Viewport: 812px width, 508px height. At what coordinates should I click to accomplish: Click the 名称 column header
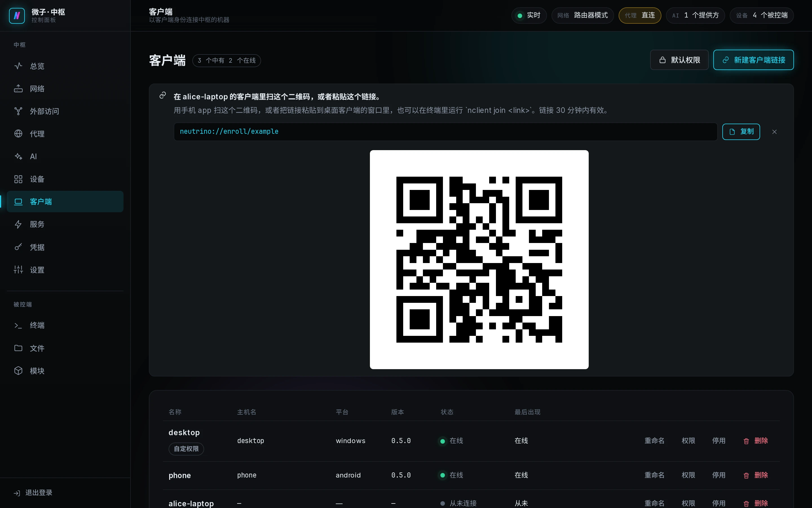175,412
